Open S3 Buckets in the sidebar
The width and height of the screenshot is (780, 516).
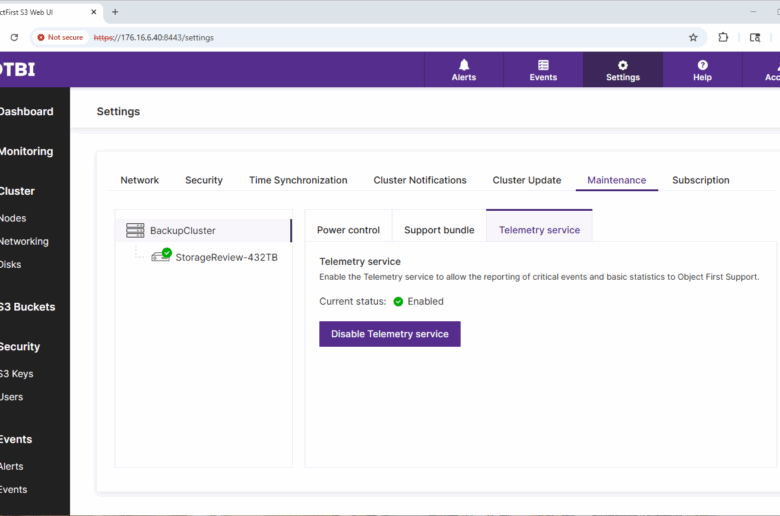[27, 307]
